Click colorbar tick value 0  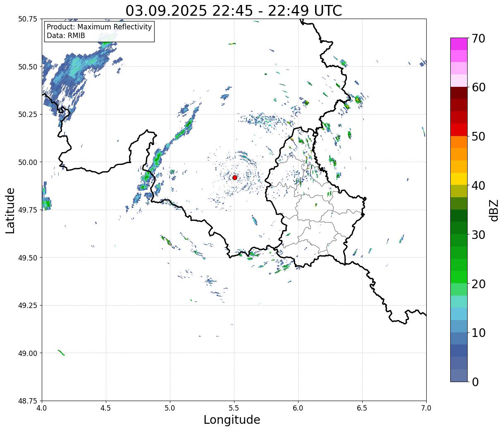475,382
